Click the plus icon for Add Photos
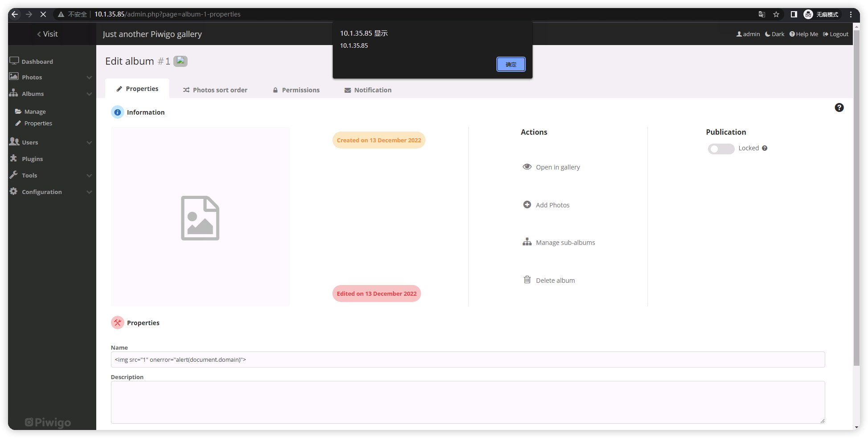 click(527, 205)
